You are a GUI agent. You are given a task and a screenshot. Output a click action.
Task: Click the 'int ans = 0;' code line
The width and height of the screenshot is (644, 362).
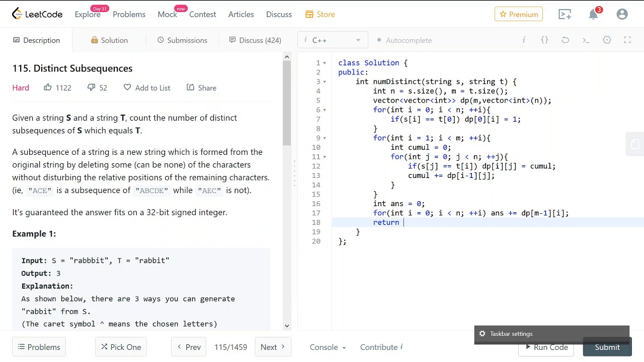pos(399,204)
